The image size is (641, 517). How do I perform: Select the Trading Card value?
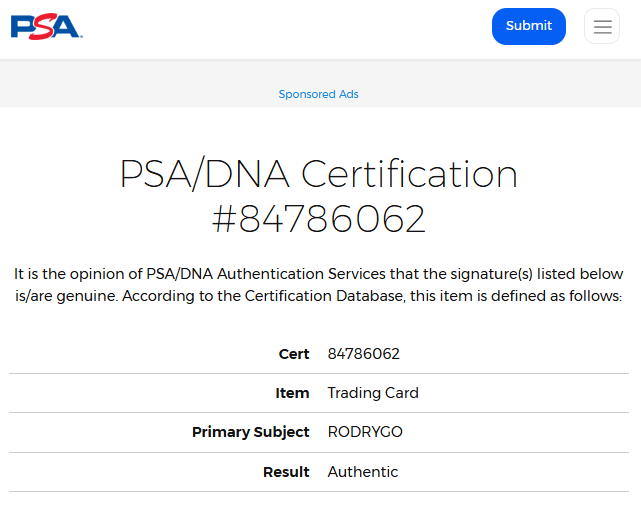pyautogui.click(x=373, y=393)
